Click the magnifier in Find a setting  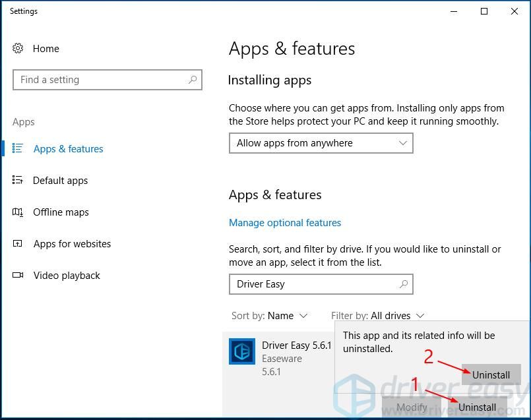[193, 80]
